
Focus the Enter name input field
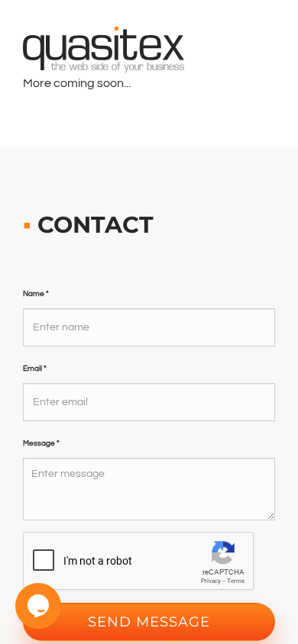[149, 327]
